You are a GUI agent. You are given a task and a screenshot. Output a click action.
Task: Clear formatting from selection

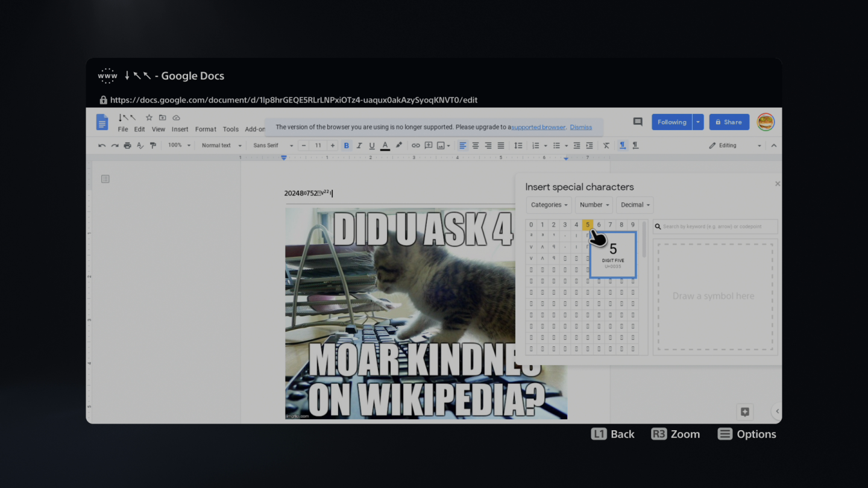tap(606, 145)
